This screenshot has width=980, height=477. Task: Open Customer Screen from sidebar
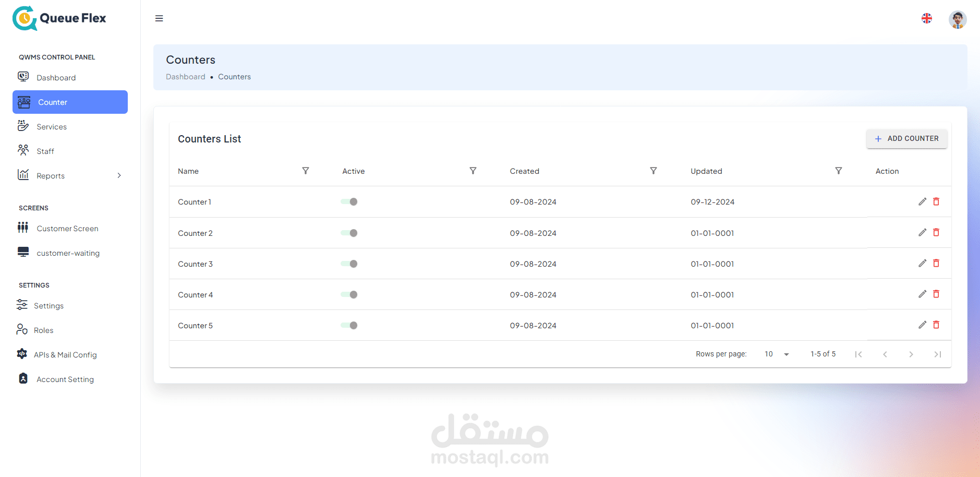[70, 228]
